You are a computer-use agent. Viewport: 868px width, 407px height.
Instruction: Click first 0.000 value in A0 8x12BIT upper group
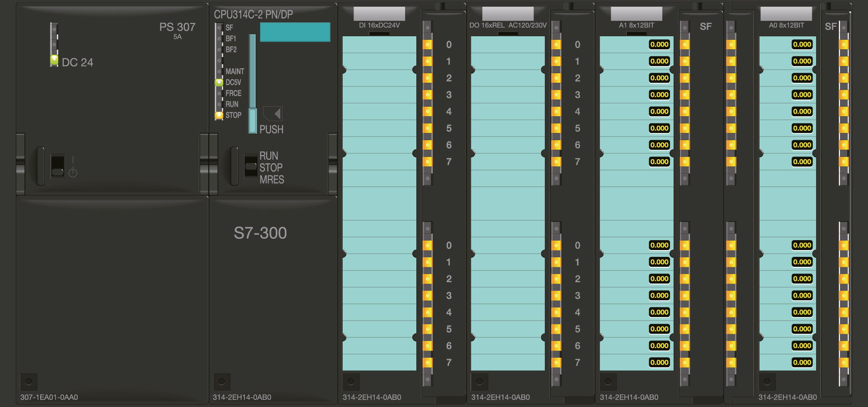click(x=802, y=44)
